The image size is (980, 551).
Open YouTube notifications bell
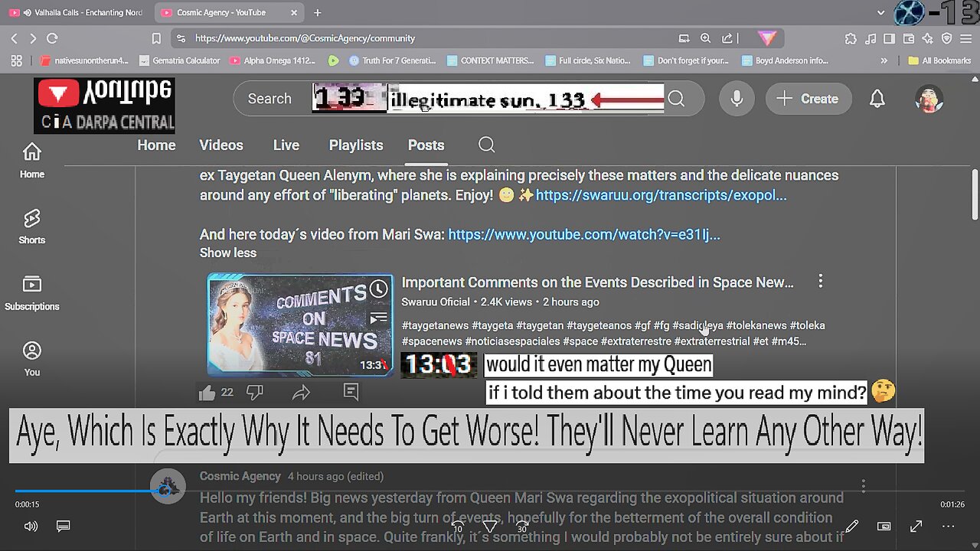click(877, 99)
